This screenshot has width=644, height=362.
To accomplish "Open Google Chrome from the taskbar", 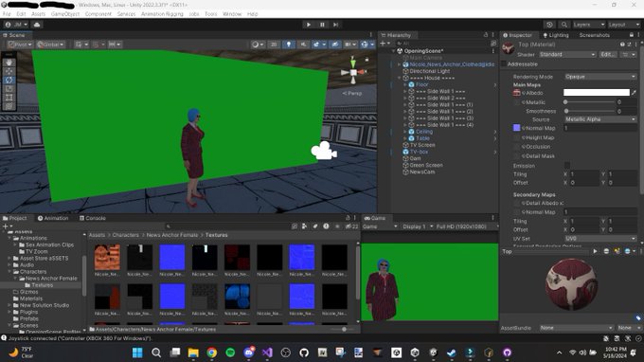I will coord(212,353).
